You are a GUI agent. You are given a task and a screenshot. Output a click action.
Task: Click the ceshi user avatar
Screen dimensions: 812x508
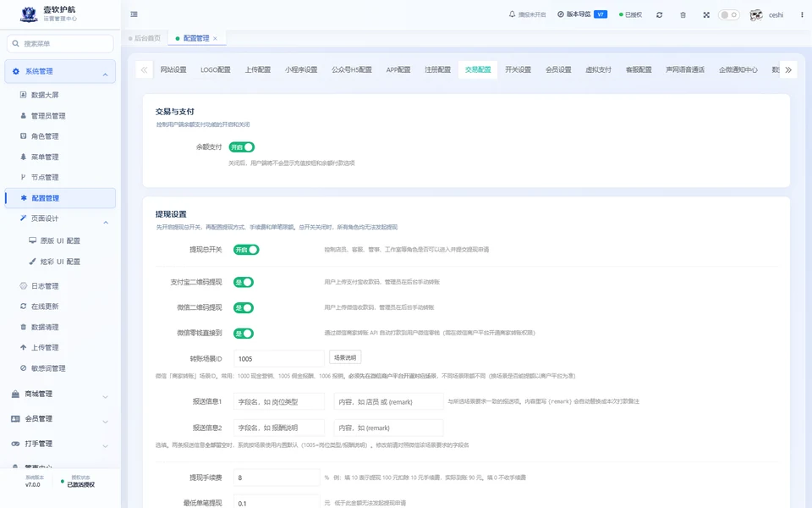(756, 15)
